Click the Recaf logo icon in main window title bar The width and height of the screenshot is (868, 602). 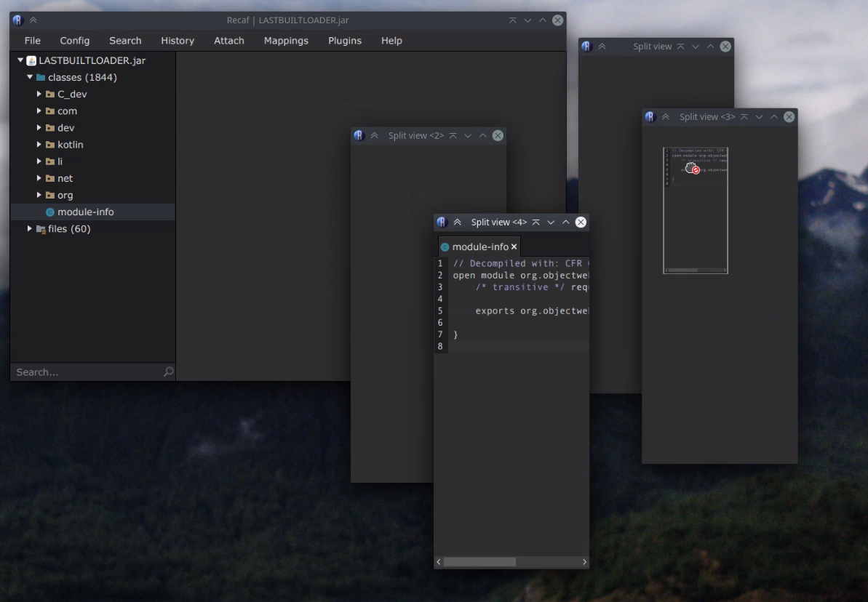(x=17, y=20)
